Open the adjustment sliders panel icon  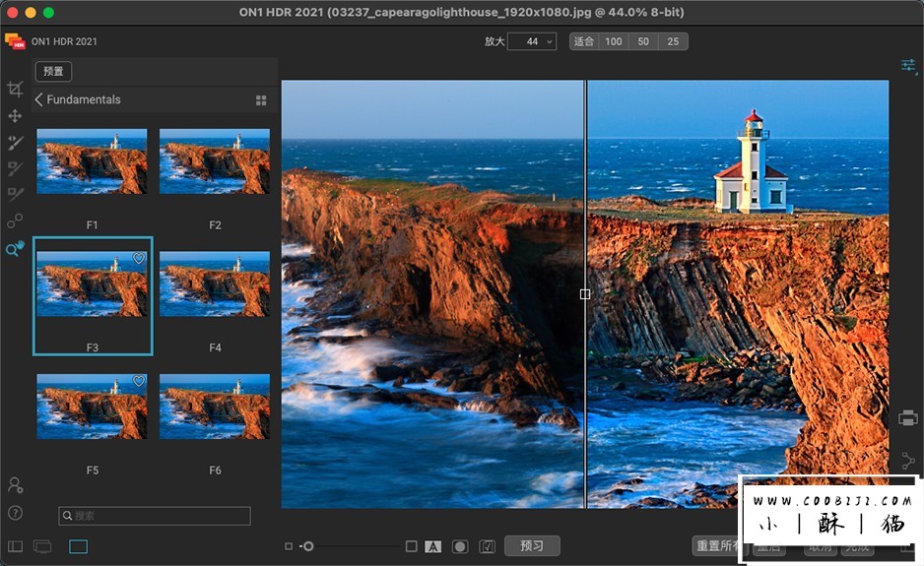[907, 66]
